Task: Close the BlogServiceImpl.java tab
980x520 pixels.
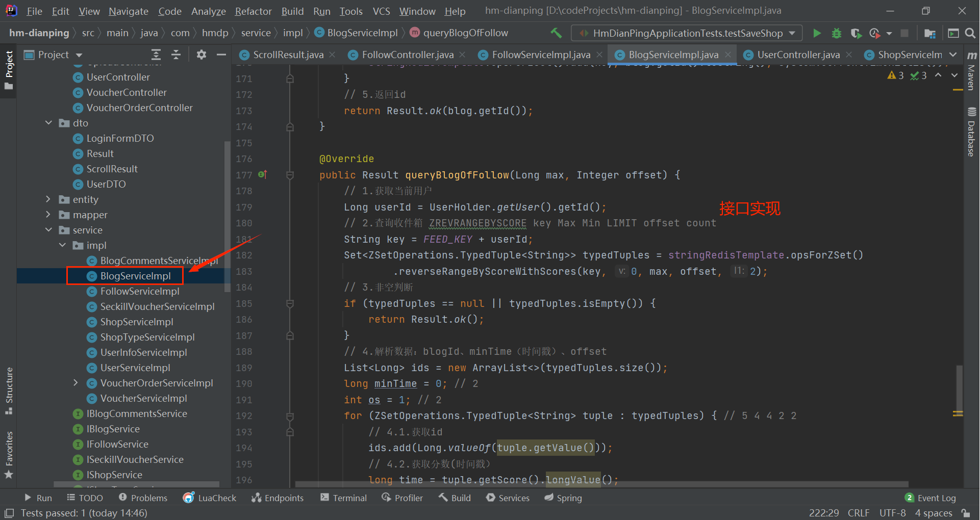Action: pos(728,55)
